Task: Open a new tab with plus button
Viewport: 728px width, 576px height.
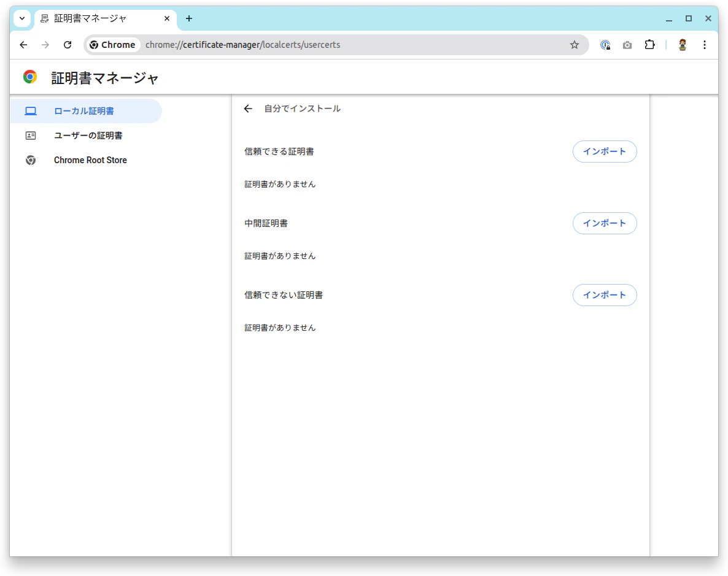Action: 189,18
